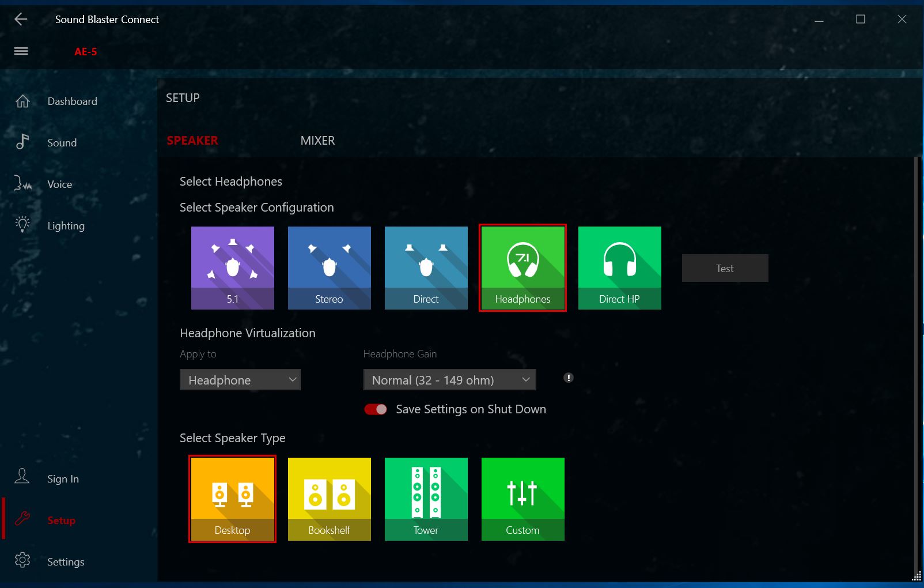Maximize the Sound Blaster Connect window
This screenshot has width=924, height=588.
pos(861,20)
